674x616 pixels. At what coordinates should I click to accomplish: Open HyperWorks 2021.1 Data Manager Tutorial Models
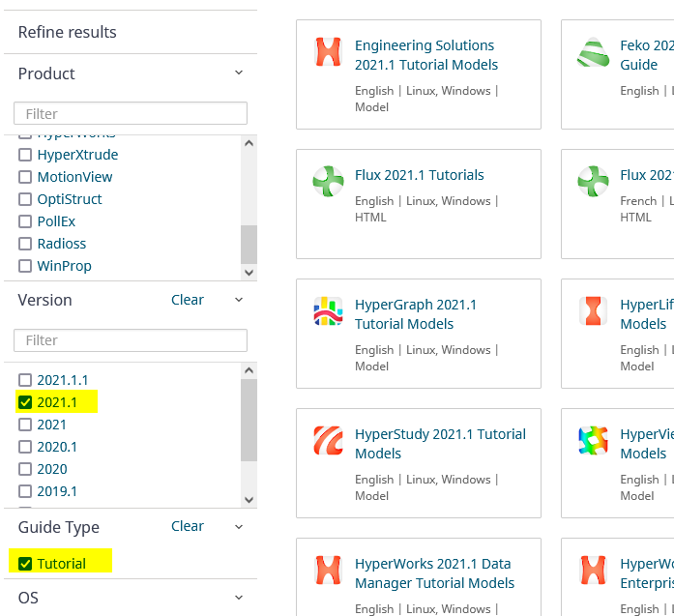tap(434, 573)
